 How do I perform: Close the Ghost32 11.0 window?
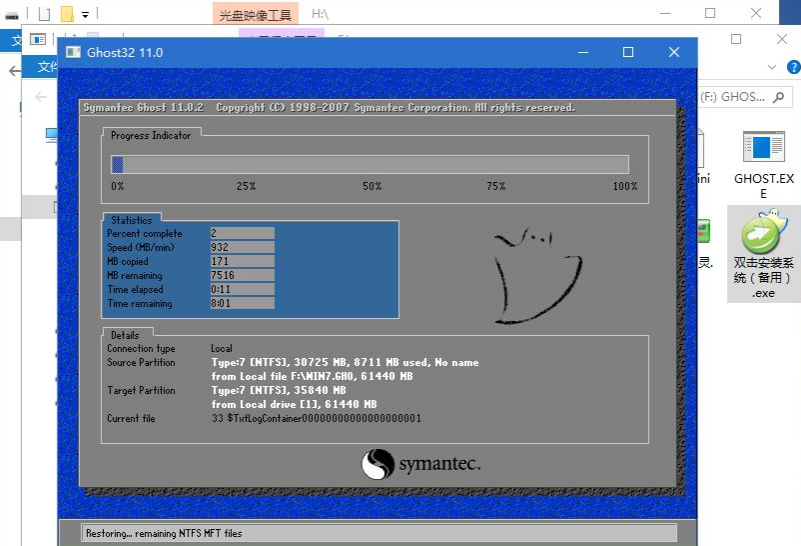[x=673, y=52]
